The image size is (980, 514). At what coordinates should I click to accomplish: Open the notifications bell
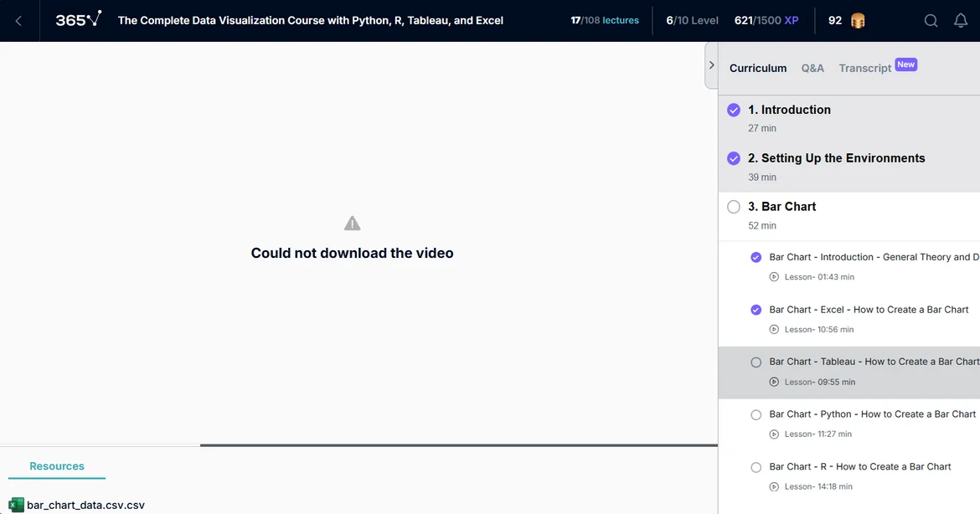[x=961, y=21]
